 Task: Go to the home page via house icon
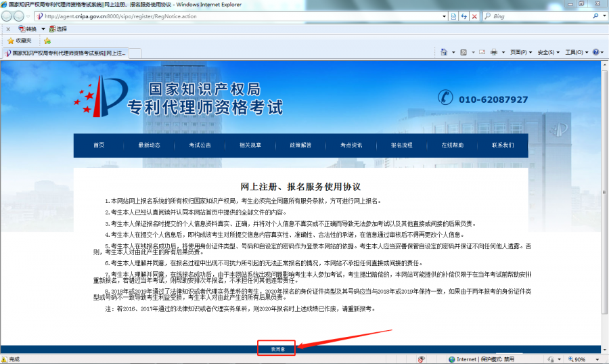click(443, 52)
